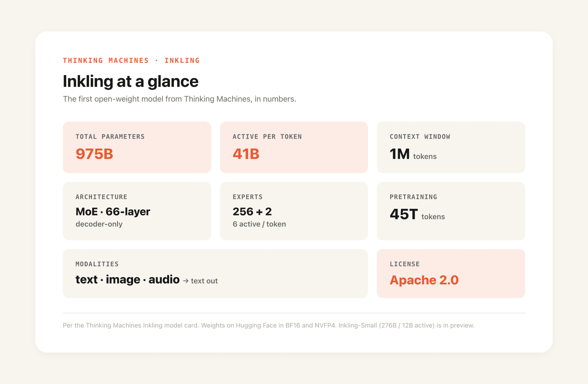Click the '→ text out' text

click(200, 281)
